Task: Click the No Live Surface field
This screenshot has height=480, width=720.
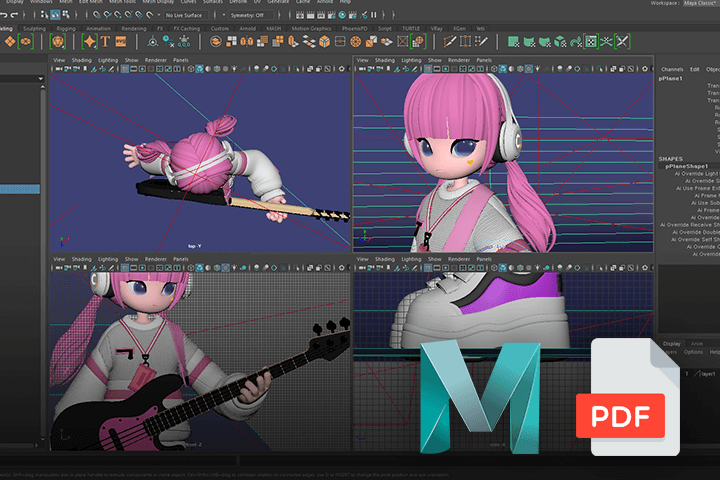Action: (186, 15)
